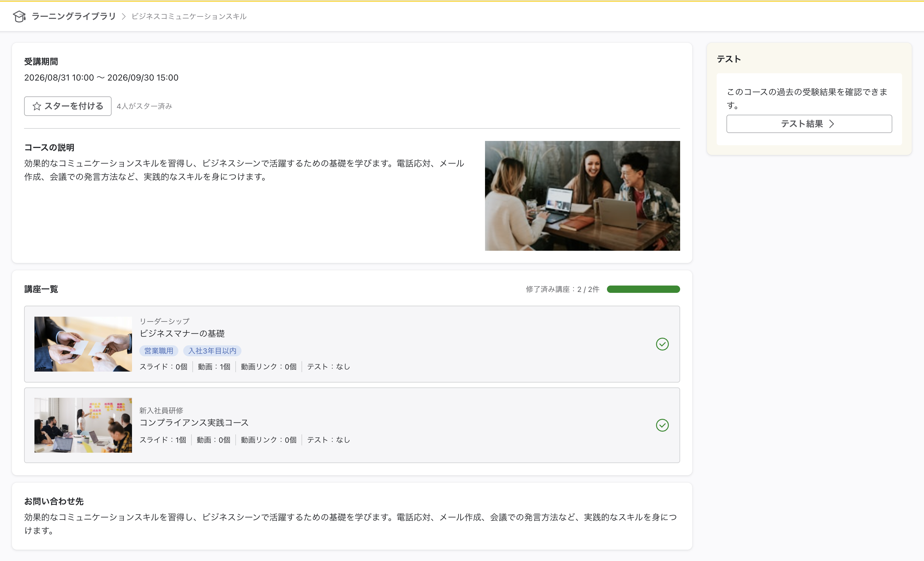Image resolution: width=924 pixels, height=561 pixels.
Task: Click the テスト panel heading
Action: click(729, 59)
